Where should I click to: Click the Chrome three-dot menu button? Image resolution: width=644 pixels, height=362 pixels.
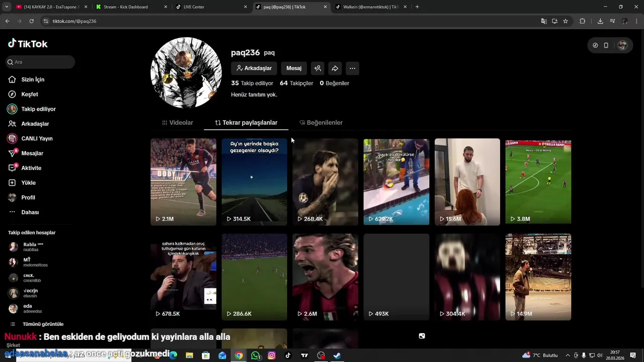637,21
